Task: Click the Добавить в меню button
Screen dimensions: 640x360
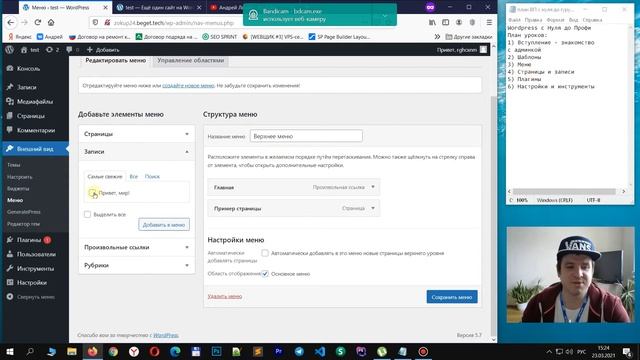Action: [x=164, y=224]
